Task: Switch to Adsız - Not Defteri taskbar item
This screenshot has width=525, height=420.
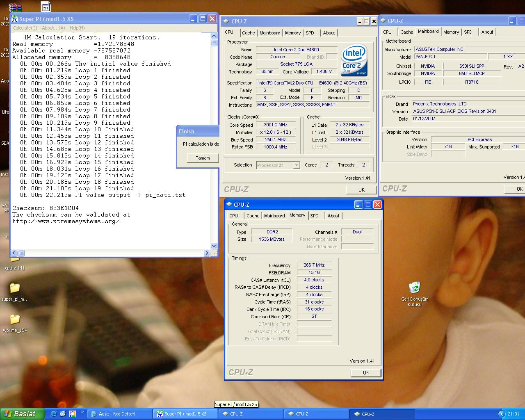Action: click(120, 414)
